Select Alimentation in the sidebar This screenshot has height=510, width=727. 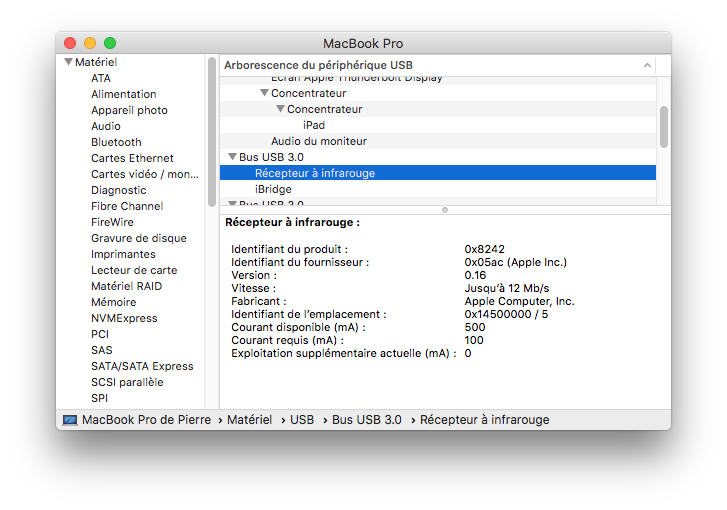coord(124,94)
